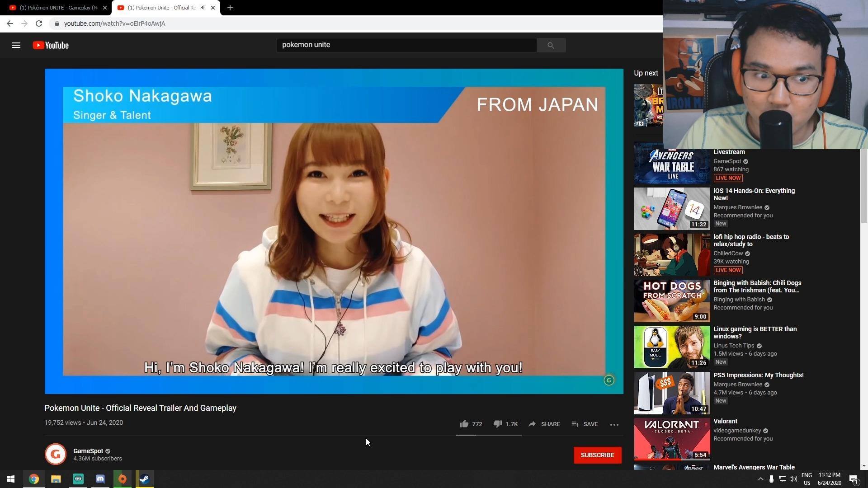868x488 pixels.
Task: Open the PS5 Impressions: My Thoughts! title
Action: coord(759,375)
